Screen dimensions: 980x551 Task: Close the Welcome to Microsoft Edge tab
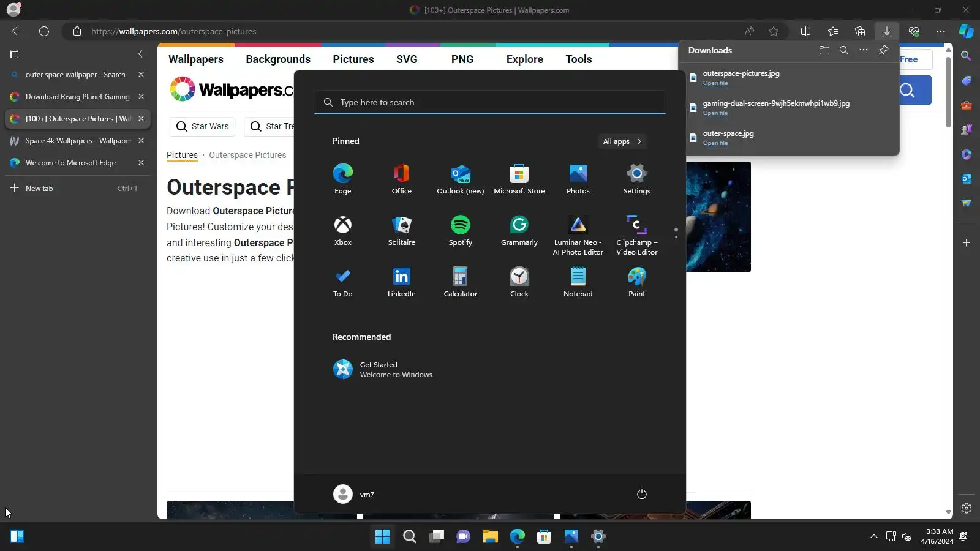coord(141,163)
